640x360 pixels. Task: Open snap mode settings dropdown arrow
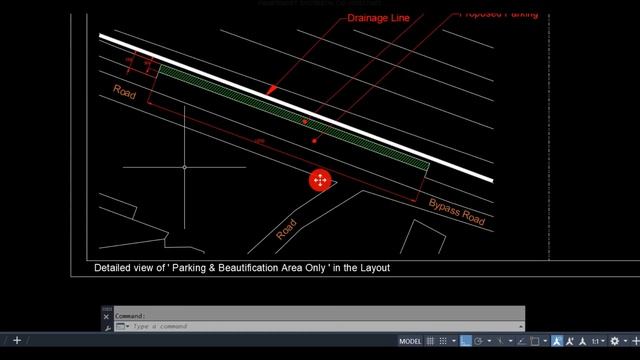pyautogui.click(x=453, y=341)
